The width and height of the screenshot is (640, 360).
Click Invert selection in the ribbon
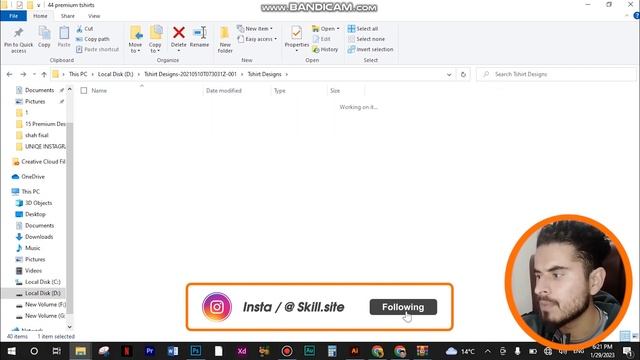click(x=371, y=49)
